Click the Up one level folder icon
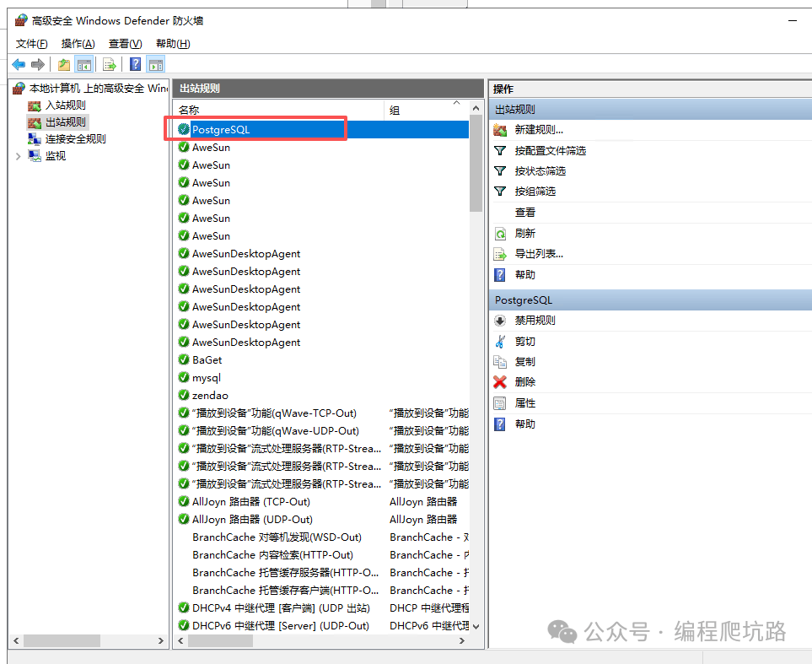The height and width of the screenshot is (664, 812). [64, 65]
